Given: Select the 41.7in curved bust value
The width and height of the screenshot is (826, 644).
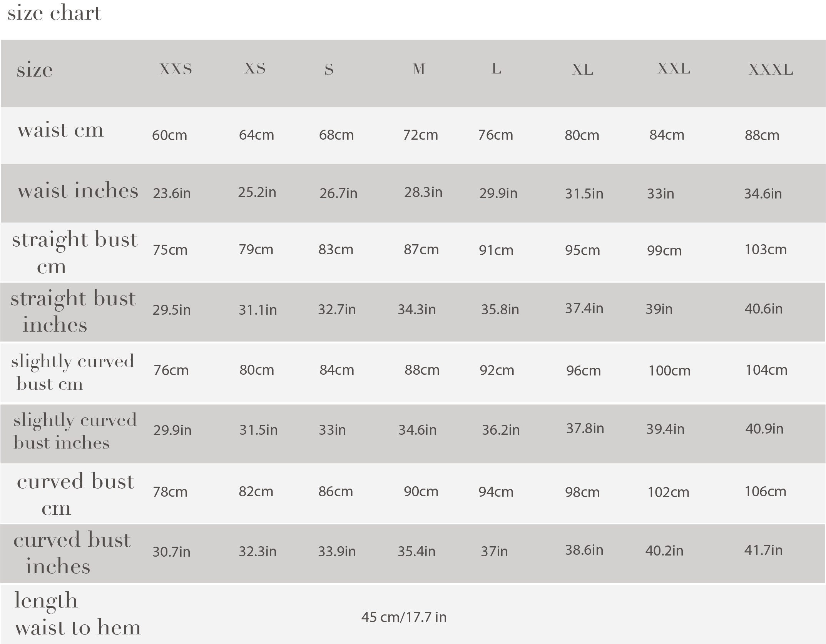Looking at the screenshot, I should pyautogui.click(x=763, y=550).
